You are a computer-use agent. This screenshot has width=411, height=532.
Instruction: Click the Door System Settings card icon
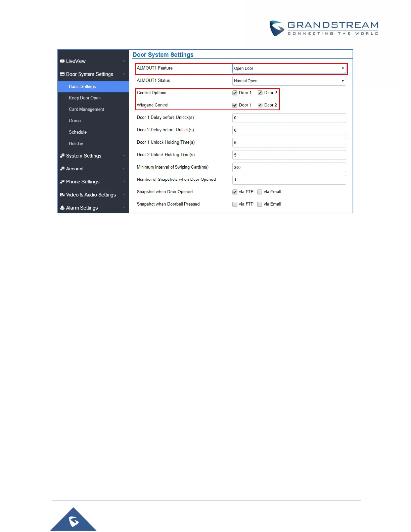pos(62,74)
